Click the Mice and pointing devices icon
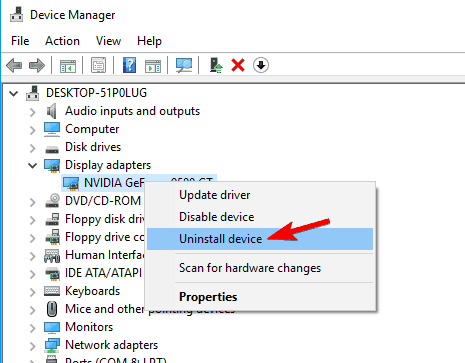 tap(52, 309)
